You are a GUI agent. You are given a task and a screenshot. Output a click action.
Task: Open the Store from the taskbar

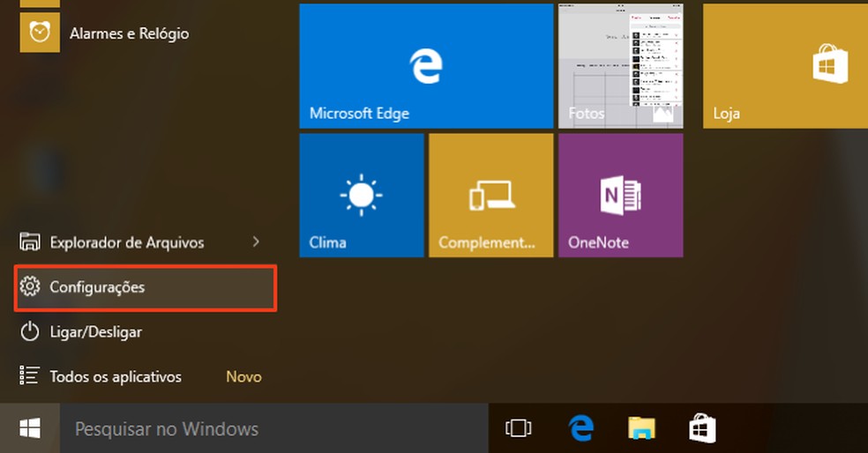[x=702, y=428]
